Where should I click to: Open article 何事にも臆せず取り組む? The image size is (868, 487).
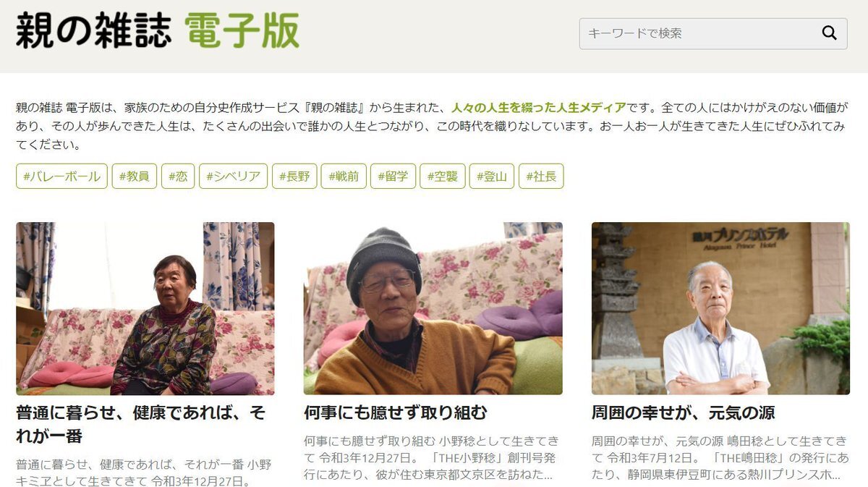coord(396,413)
